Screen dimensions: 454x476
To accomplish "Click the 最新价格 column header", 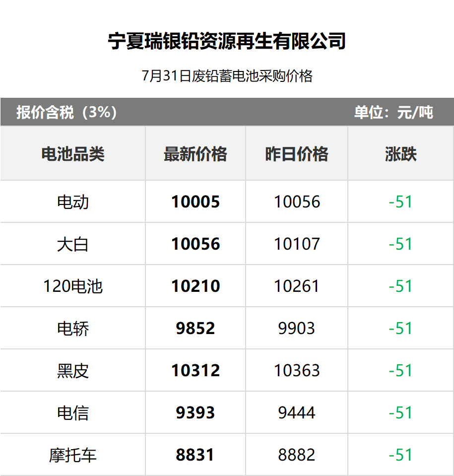I will pyautogui.click(x=195, y=154).
